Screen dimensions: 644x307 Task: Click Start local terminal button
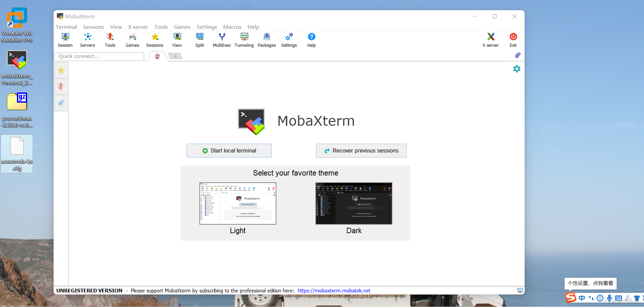tap(229, 150)
